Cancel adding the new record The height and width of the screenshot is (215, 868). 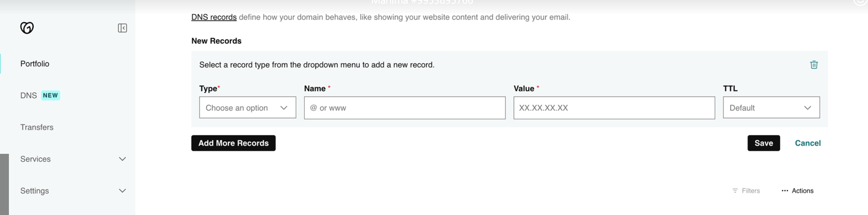click(x=808, y=143)
